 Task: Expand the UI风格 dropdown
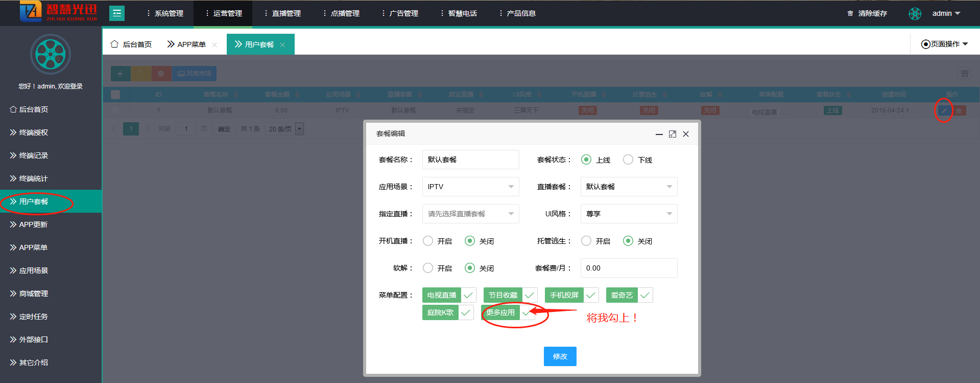tap(629, 214)
